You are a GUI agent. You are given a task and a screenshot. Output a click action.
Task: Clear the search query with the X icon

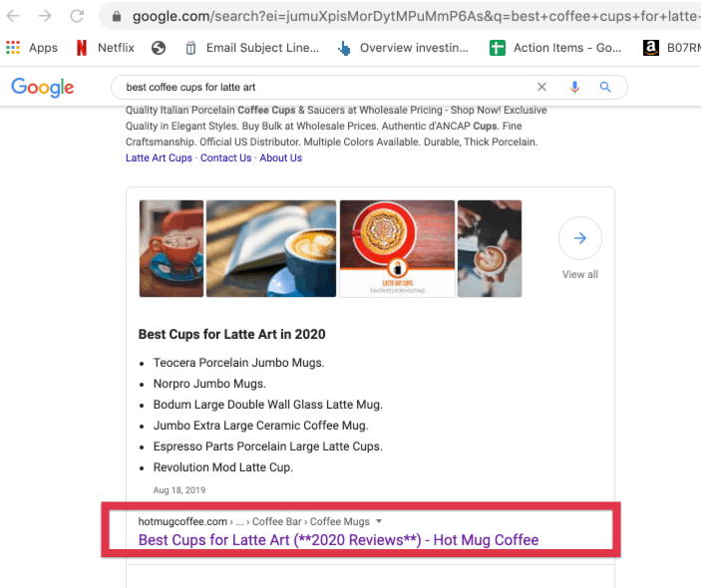[541, 87]
